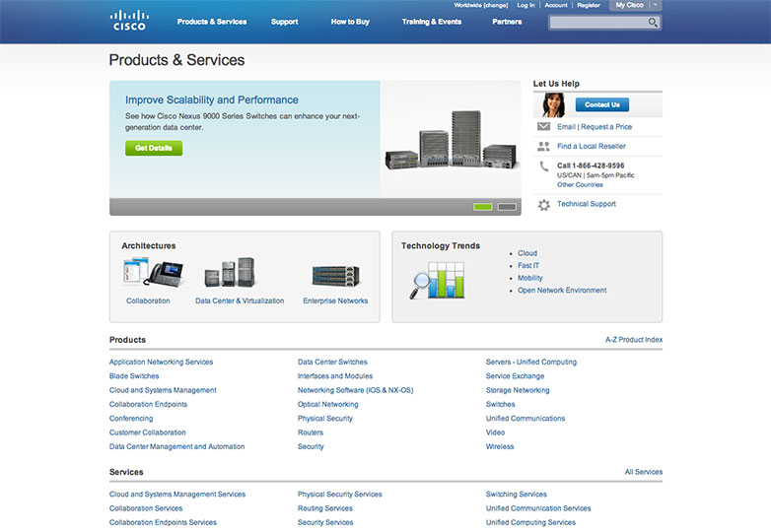Open the All Services link
Viewport: 771px width, 532px height.
click(x=644, y=472)
